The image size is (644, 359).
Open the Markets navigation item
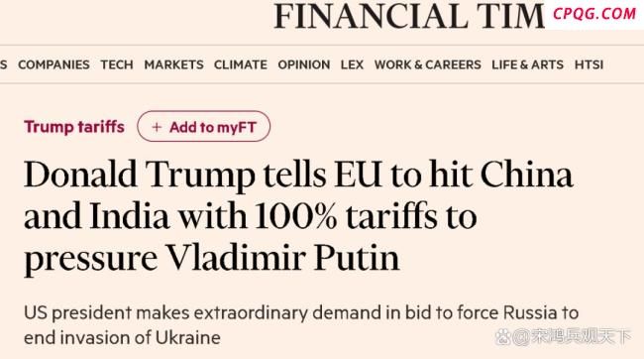(173, 64)
